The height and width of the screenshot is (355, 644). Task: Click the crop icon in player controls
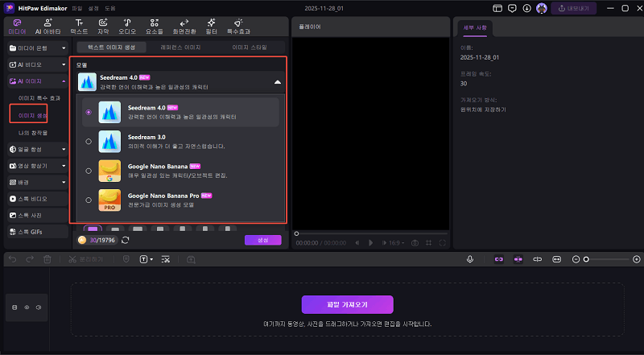429,243
